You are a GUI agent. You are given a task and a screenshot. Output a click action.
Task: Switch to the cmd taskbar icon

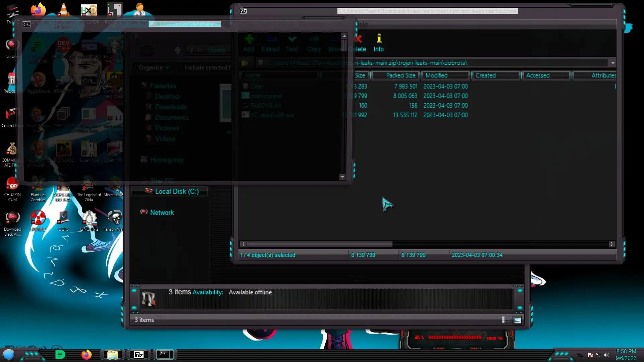165,355
